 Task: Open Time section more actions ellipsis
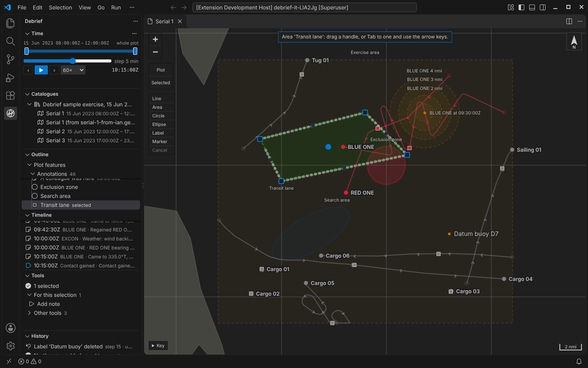[x=134, y=34]
